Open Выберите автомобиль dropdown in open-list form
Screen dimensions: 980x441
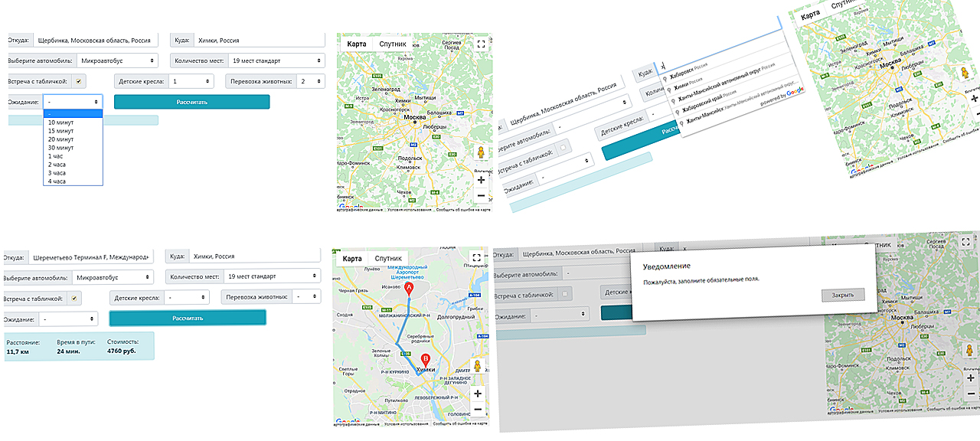[117, 60]
